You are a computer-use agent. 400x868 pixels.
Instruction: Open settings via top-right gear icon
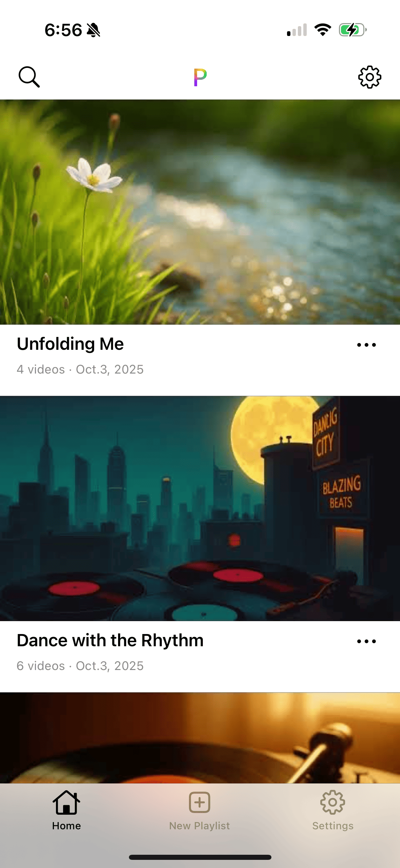(370, 77)
